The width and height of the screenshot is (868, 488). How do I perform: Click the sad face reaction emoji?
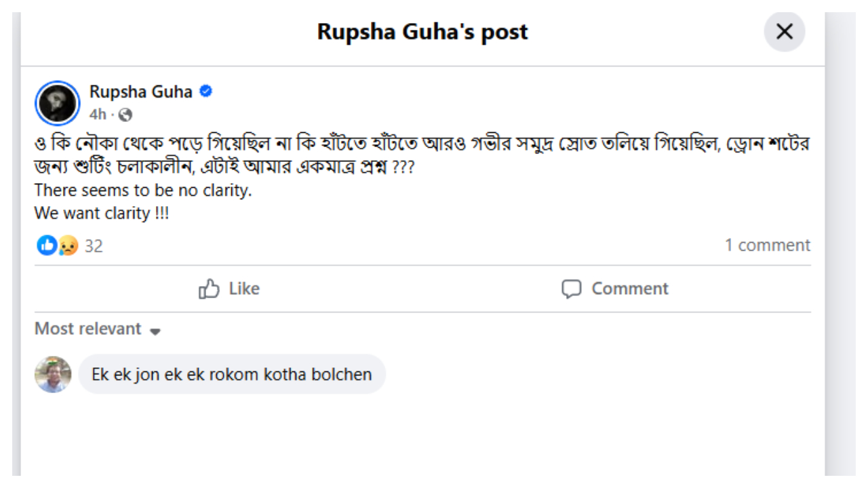[x=68, y=245]
